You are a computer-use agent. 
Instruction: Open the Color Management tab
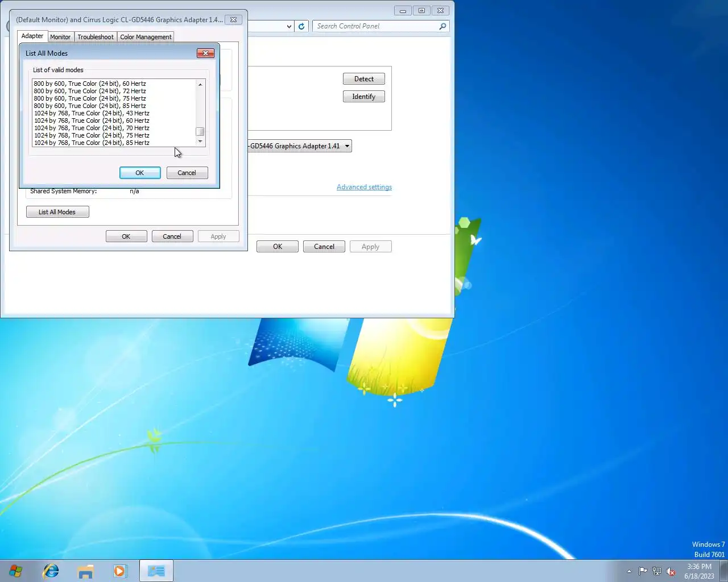[x=146, y=37]
